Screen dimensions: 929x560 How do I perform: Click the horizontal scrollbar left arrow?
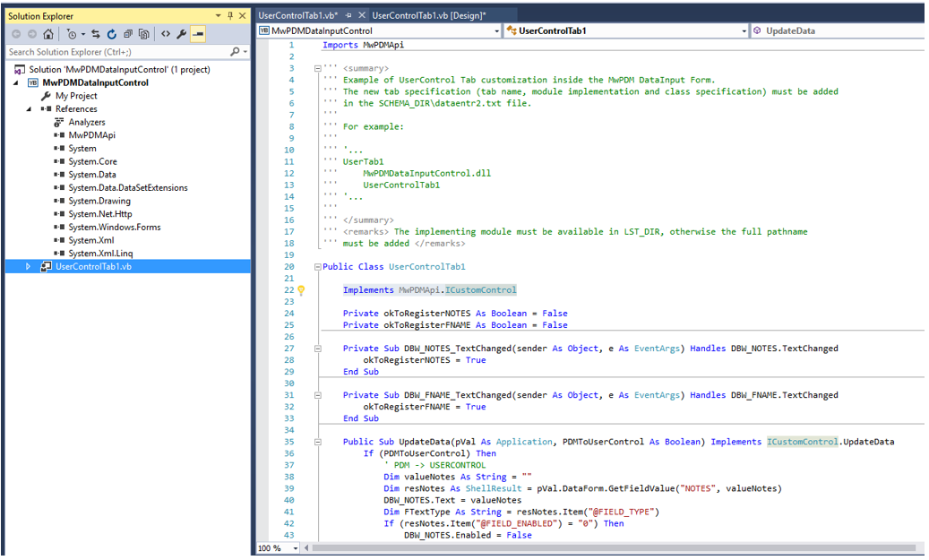(306, 548)
